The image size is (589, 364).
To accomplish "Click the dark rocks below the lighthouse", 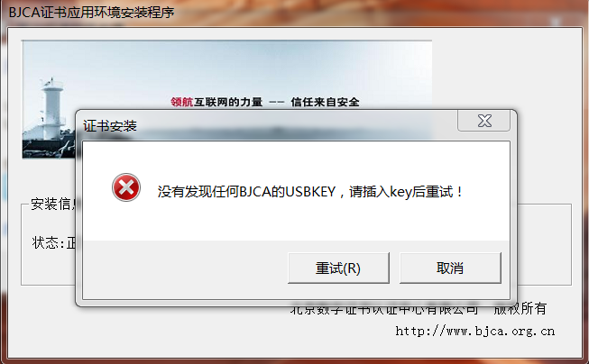I will coord(47,149).
